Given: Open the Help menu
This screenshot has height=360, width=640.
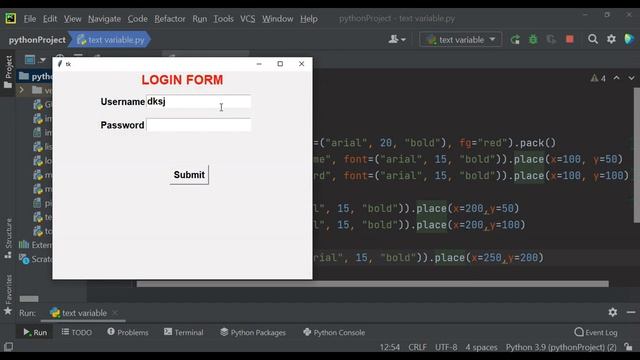Looking at the screenshot, I should click(309, 19).
